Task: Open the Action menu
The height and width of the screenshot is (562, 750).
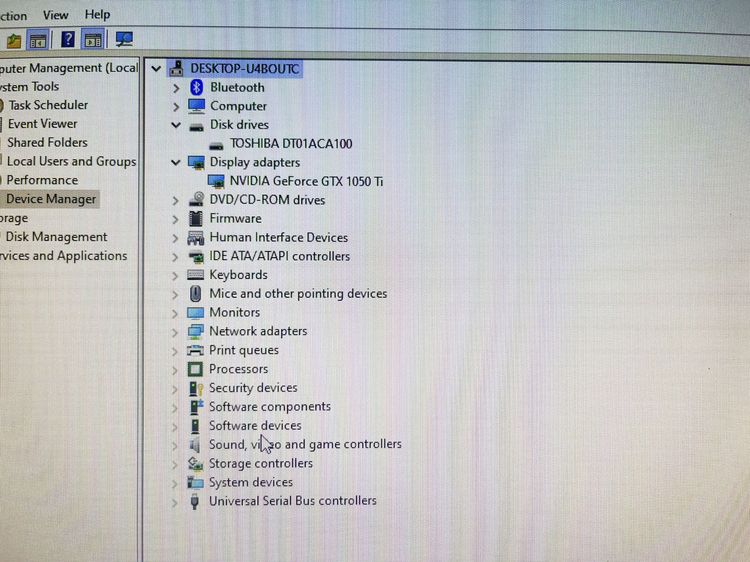Action: pos(13,16)
